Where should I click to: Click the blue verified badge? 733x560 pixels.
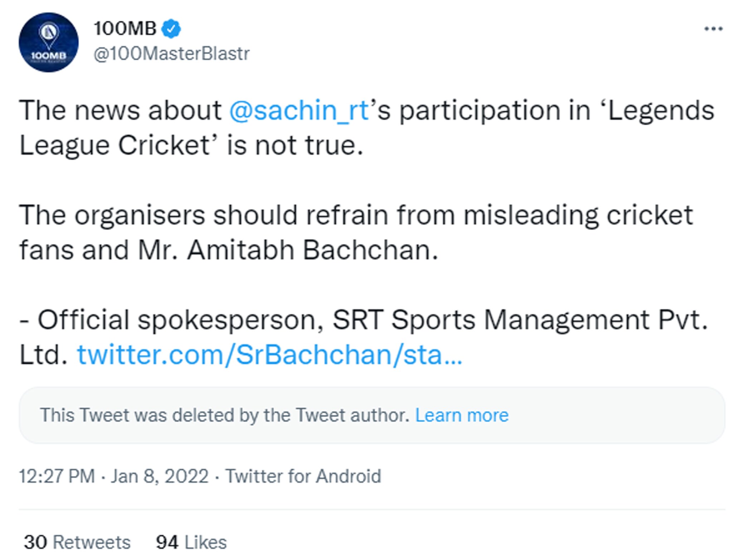pyautogui.click(x=171, y=29)
